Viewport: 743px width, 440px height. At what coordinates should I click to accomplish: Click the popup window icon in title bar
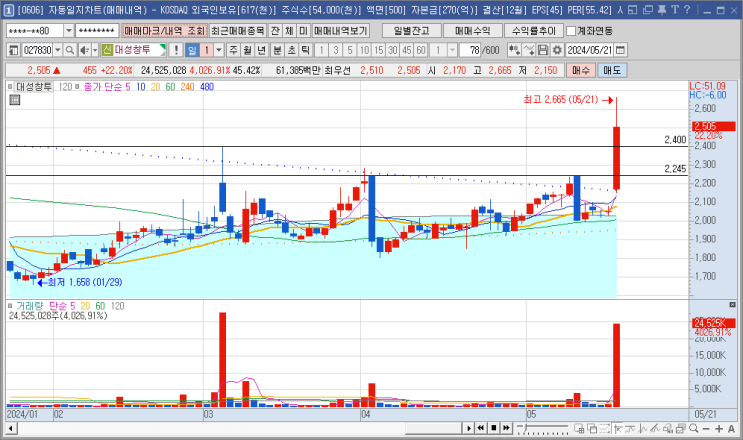pos(648,9)
